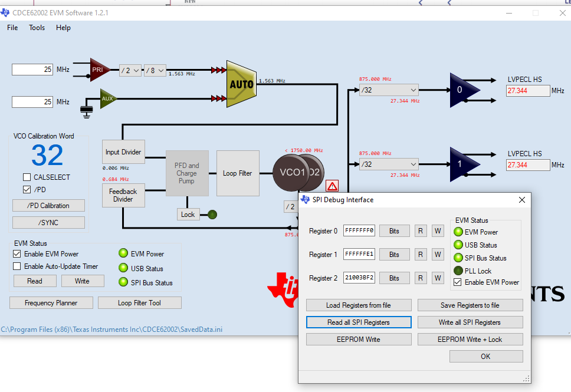Screen dimensions: 571x392
Task: Open the Frequency Planner
Action: [51, 303]
